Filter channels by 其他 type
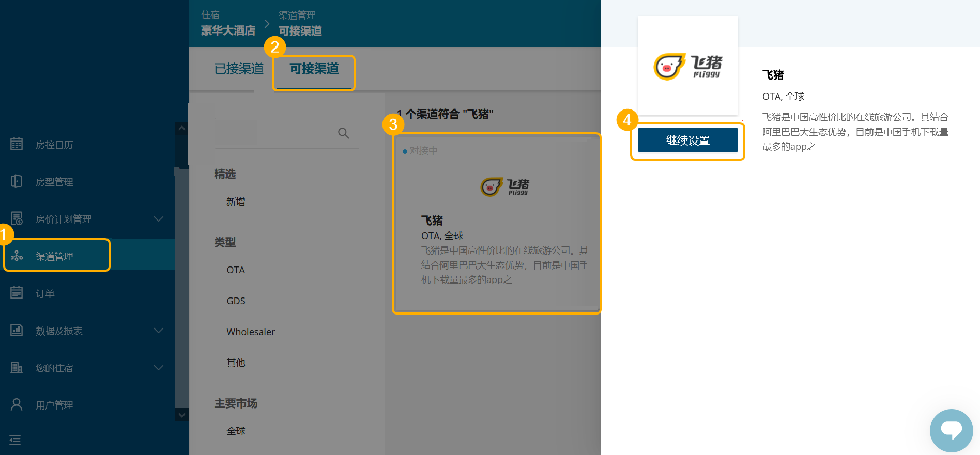This screenshot has height=455, width=980. 236,363
